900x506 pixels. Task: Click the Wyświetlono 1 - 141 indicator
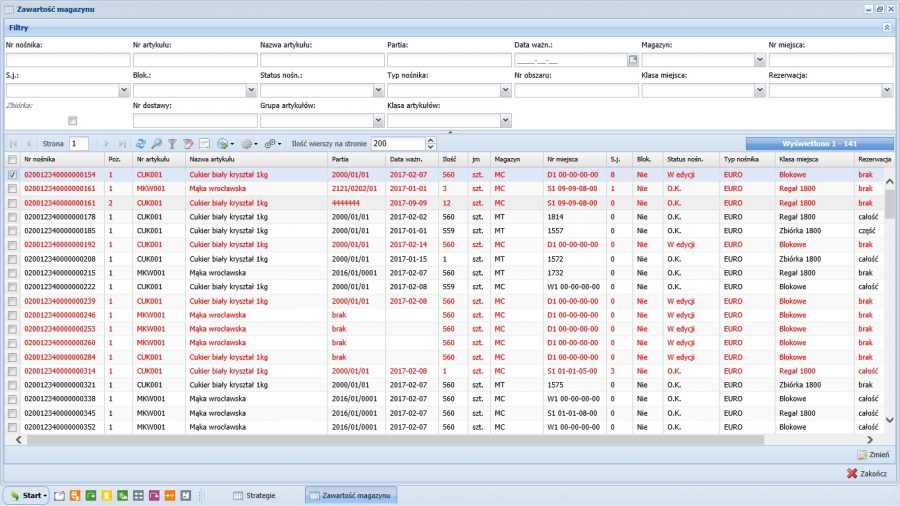pos(819,144)
